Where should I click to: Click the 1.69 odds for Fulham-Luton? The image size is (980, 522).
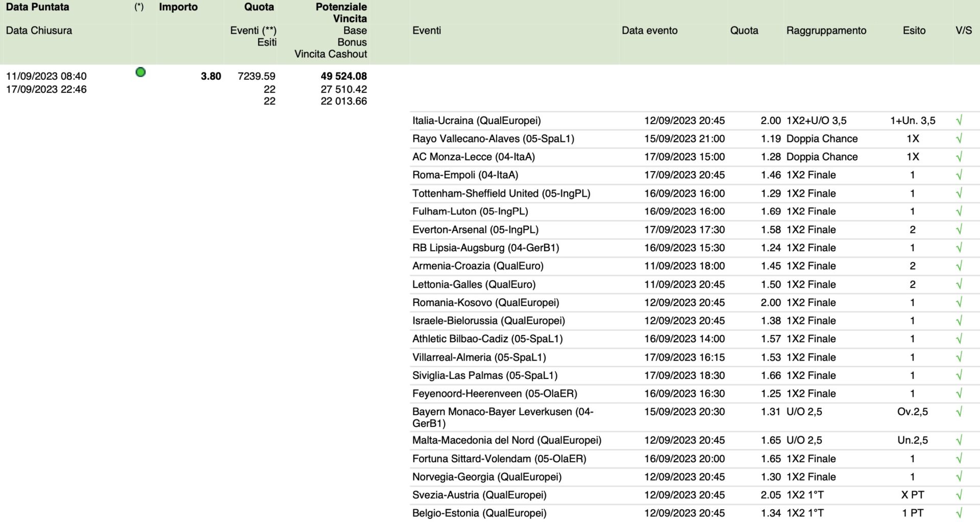click(771, 211)
